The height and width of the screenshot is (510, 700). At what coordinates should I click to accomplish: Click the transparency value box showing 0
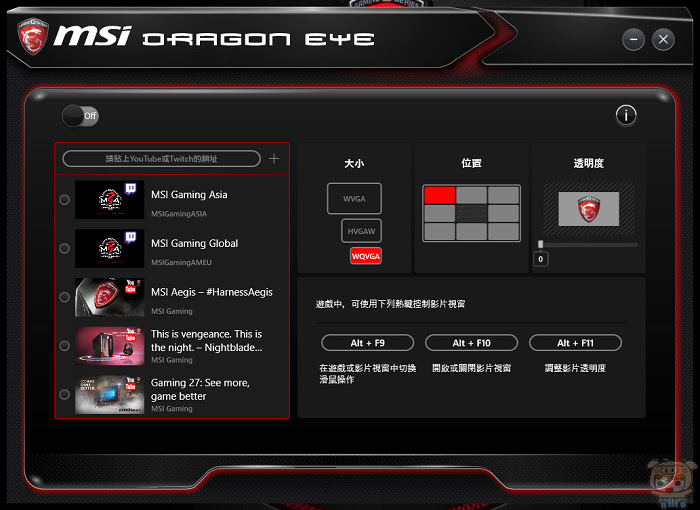tap(541, 259)
